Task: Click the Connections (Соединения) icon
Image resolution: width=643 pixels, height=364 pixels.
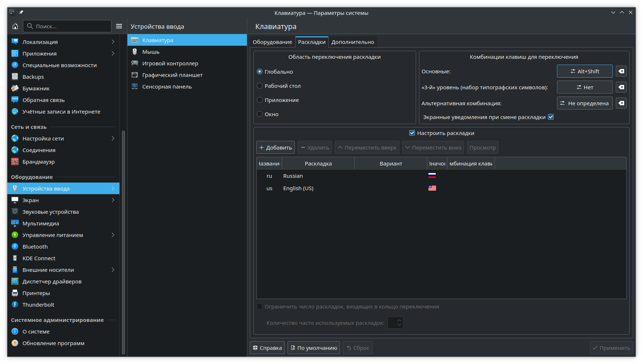Action: (x=15, y=150)
